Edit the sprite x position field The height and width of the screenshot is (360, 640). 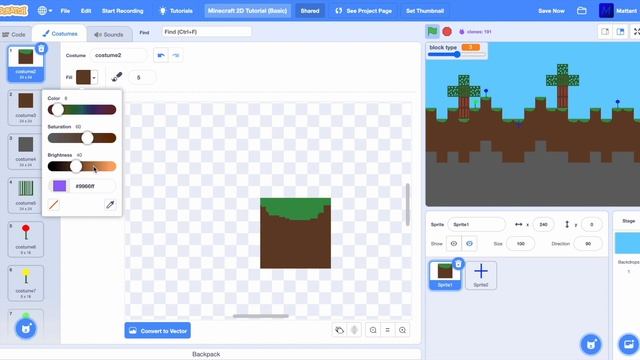pos(543,224)
